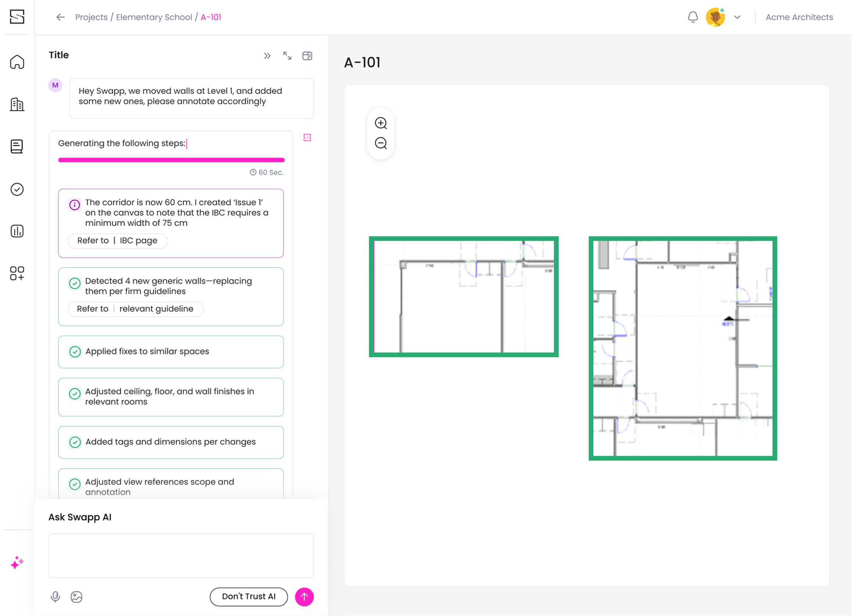Click the 'Hey Swapp' message bubble

pos(191,99)
